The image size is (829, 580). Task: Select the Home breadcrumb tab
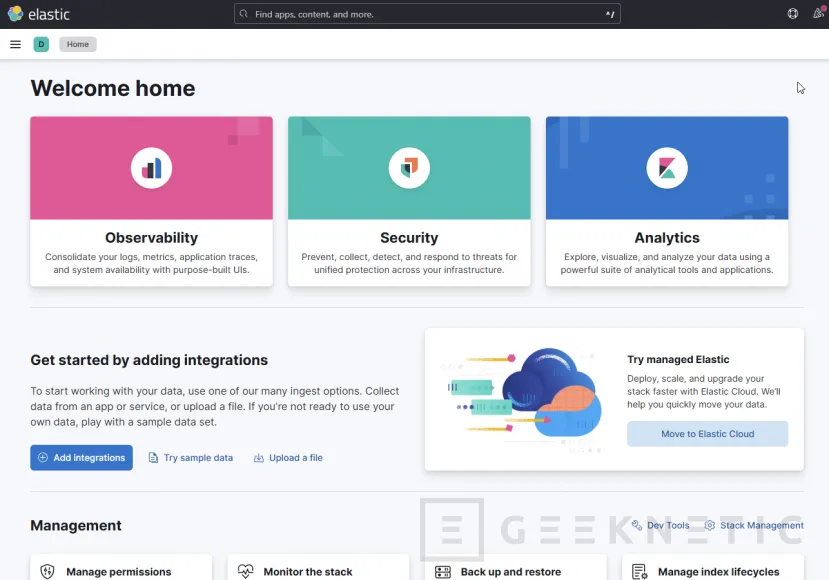click(77, 44)
